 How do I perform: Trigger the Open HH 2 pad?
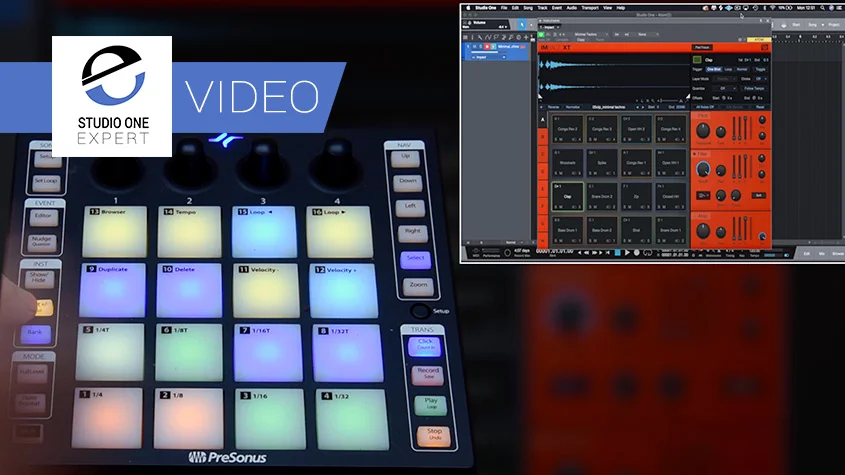click(636, 129)
